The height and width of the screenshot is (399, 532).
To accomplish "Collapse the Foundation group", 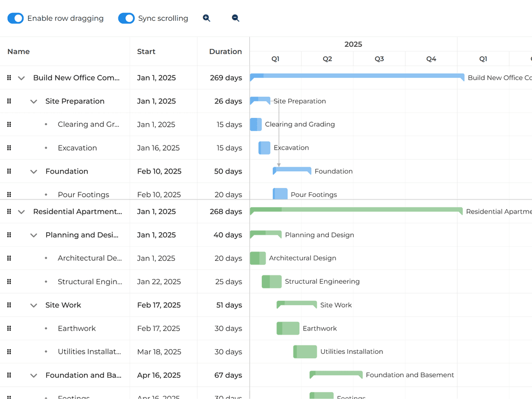I will coord(34,171).
